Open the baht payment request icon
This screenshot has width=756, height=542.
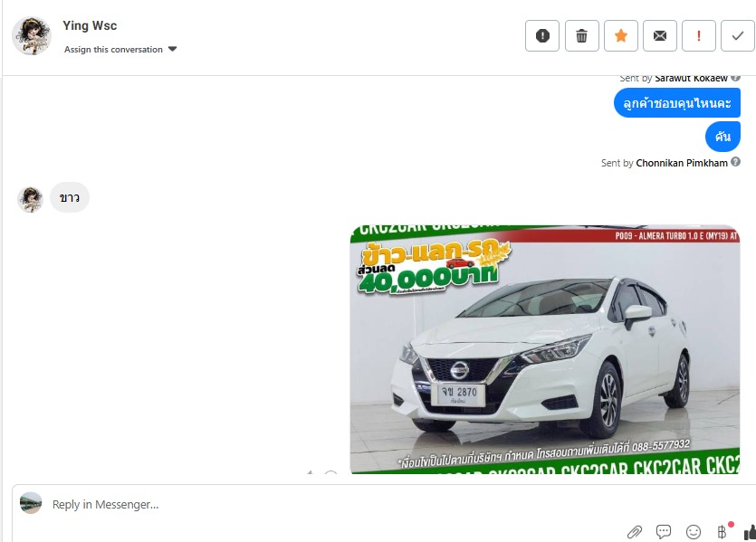pos(723,531)
